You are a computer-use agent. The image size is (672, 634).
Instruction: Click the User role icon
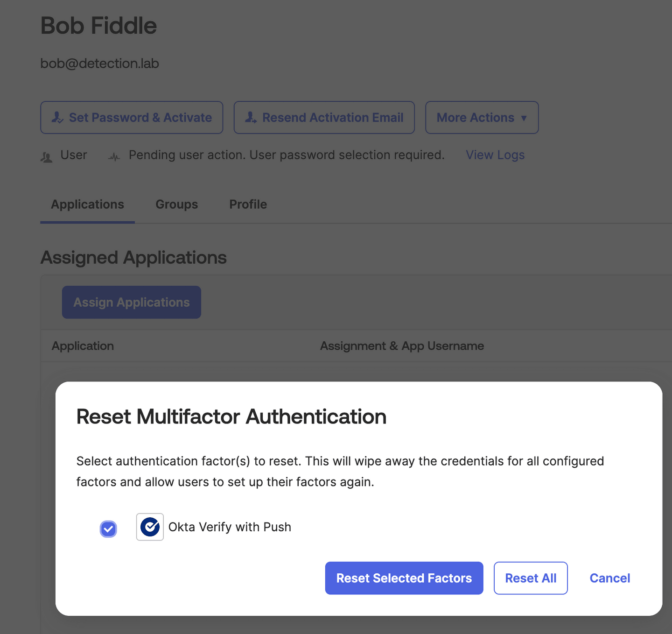coord(46,157)
